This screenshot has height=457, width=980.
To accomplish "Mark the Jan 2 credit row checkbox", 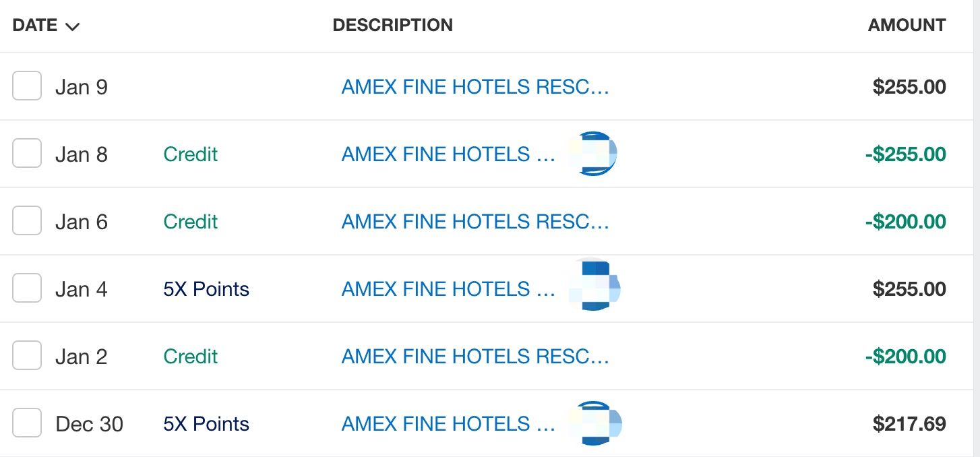I will coord(27,356).
